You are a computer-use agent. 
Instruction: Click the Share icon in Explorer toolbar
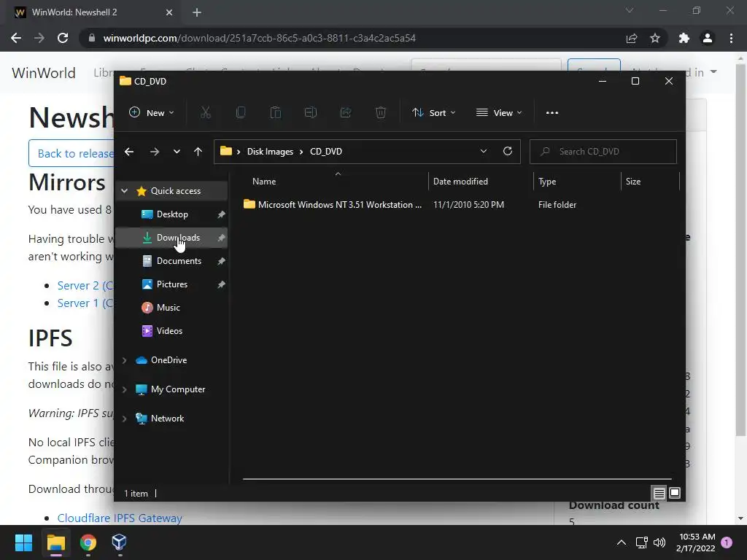(x=345, y=113)
